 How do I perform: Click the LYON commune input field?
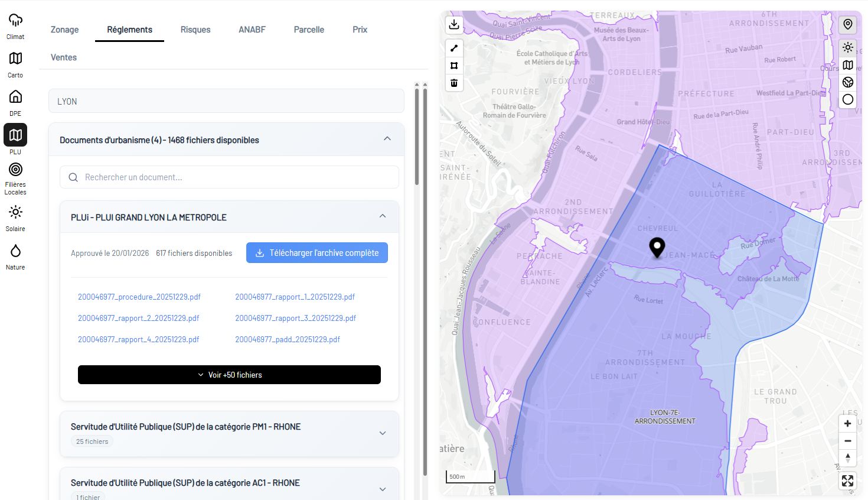226,101
